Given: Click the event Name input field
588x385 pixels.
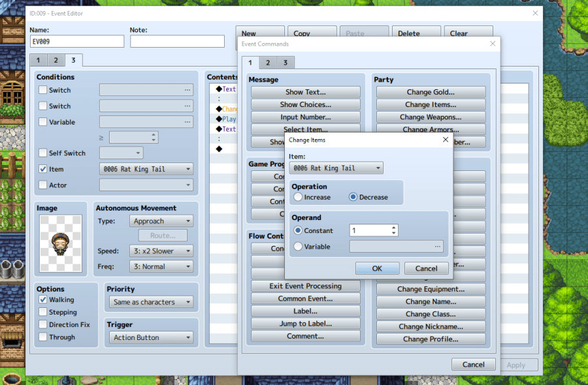Looking at the screenshot, I should coord(76,42).
